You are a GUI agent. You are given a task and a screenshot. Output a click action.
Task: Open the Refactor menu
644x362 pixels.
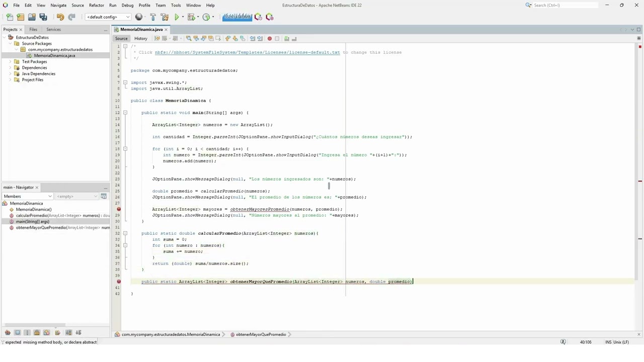tap(97, 5)
